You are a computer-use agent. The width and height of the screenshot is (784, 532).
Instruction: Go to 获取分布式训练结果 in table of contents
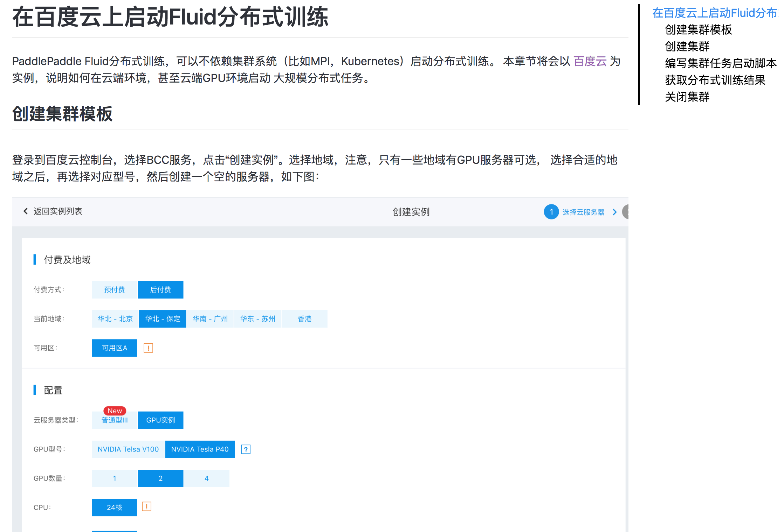pos(715,80)
